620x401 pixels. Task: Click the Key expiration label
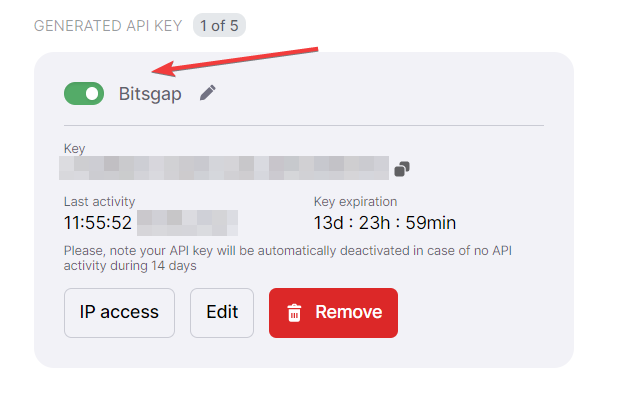[x=355, y=201]
